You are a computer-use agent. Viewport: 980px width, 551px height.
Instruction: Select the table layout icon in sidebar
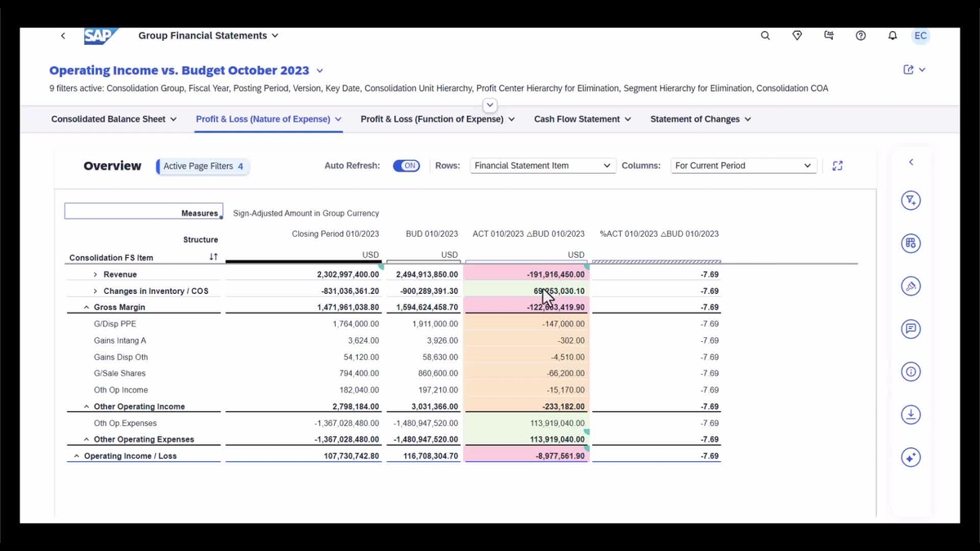tap(911, 242)
